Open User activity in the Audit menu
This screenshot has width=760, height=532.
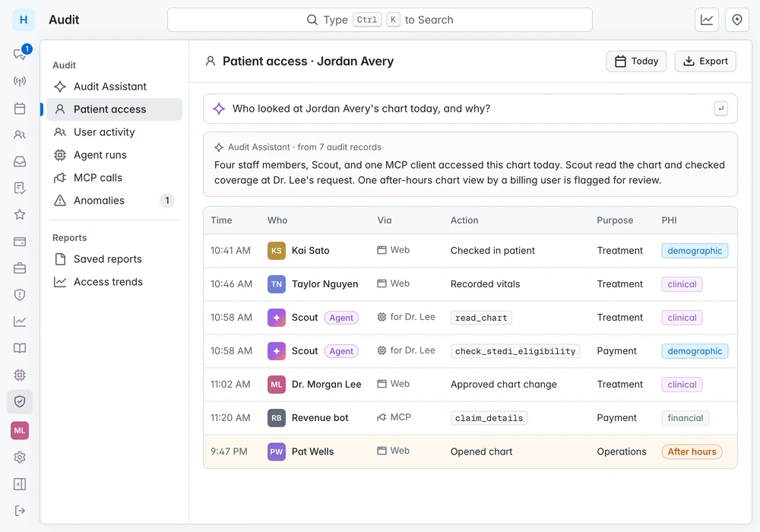115,132
